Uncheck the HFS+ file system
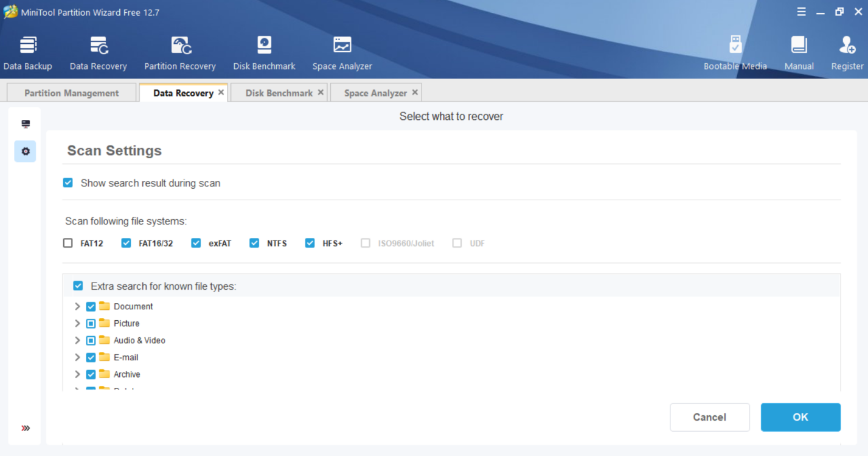Image resolution: width=868 pixels, height=456 pixels. click(x=310, y=243)
